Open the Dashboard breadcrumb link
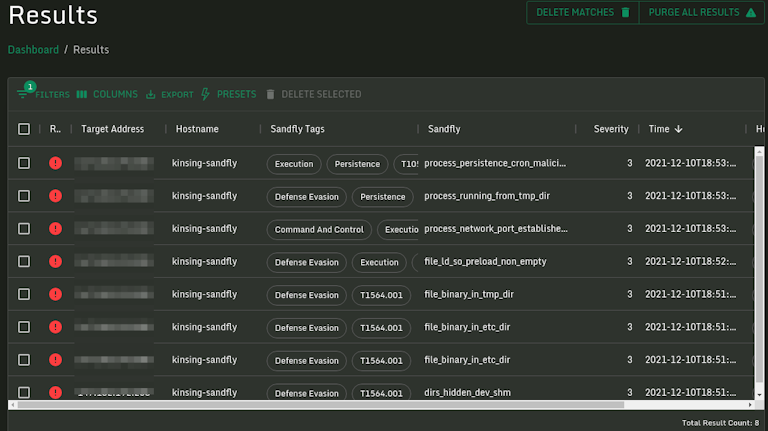This screenshot has height=431, width=768. pos(33,49)
